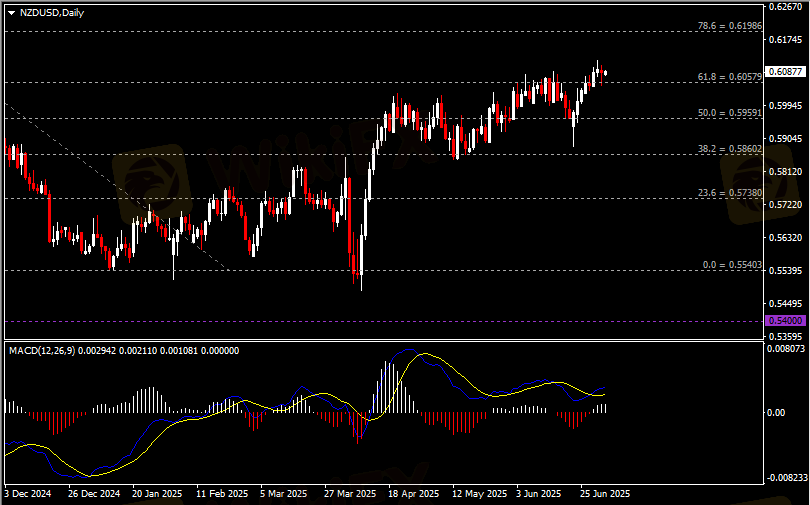Screen dimensions: 810x505
Task: Click the 0.59945 price axis value
Action: click(785, 105)
